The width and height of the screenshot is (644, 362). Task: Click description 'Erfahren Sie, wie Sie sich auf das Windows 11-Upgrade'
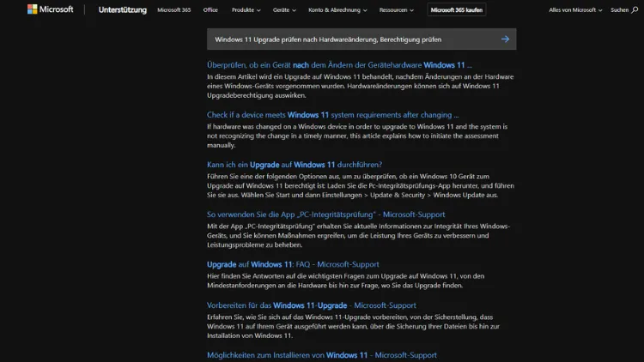click(x=353, y=326)
